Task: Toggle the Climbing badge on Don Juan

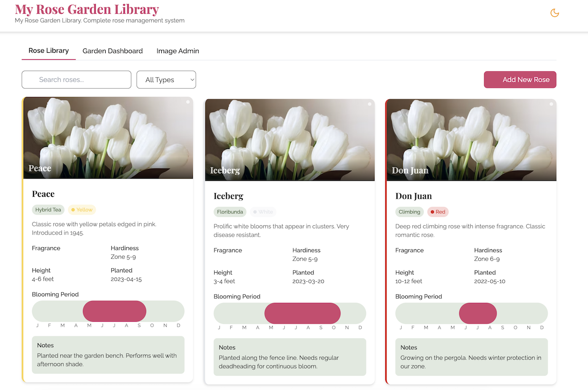Action: pos(409,211)
